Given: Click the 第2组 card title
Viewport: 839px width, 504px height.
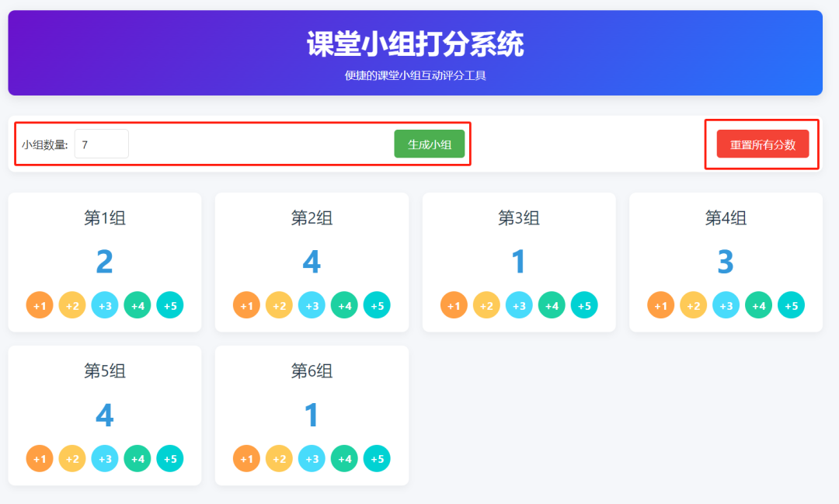Looking at the screenshot, I should click(x=311, y=218).
